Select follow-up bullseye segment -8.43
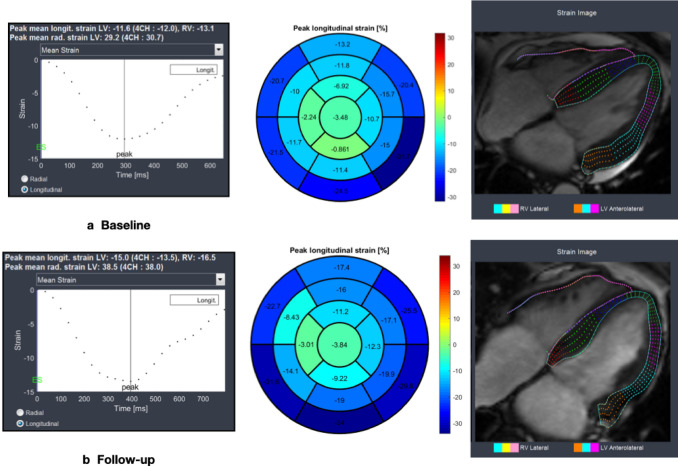The height and width of the screenshot is (468, 678). [291, 317]
